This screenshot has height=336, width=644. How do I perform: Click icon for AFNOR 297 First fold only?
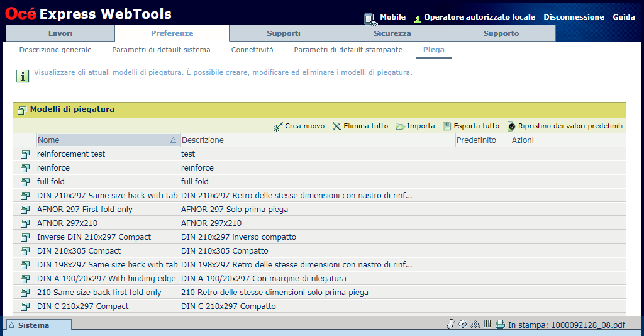tap(25, 210)
